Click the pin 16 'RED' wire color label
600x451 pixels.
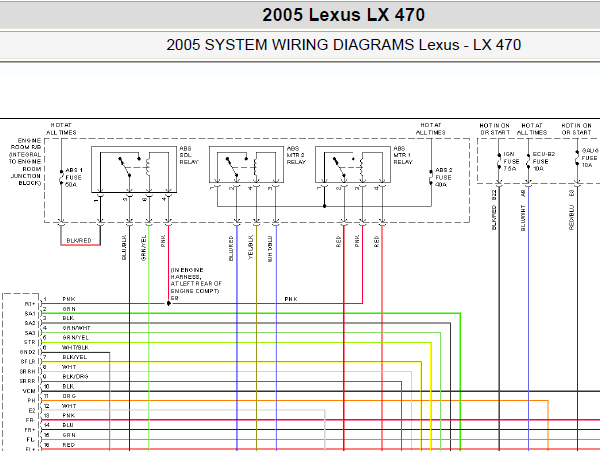click(69, 445)
